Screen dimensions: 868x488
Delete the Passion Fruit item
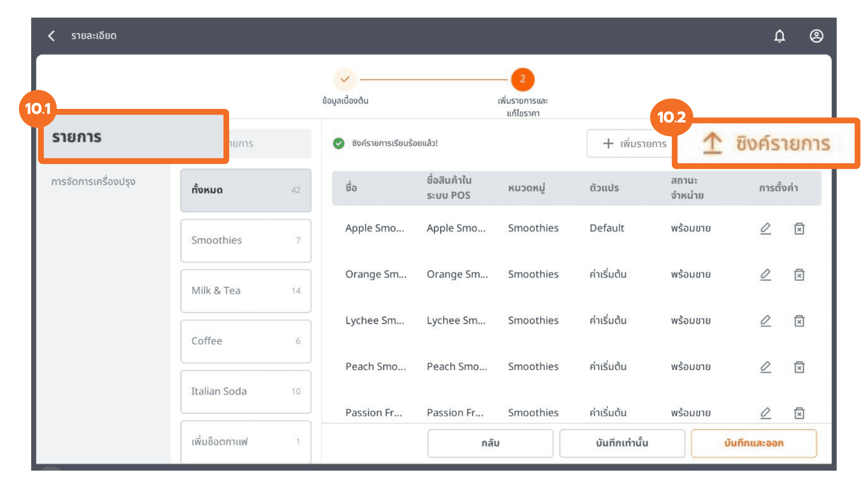799,413
